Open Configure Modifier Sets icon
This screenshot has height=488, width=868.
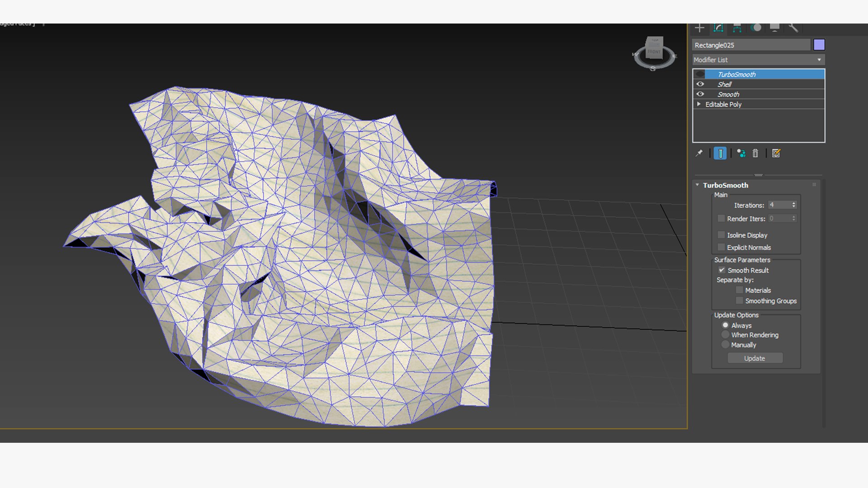pos(776,153)
